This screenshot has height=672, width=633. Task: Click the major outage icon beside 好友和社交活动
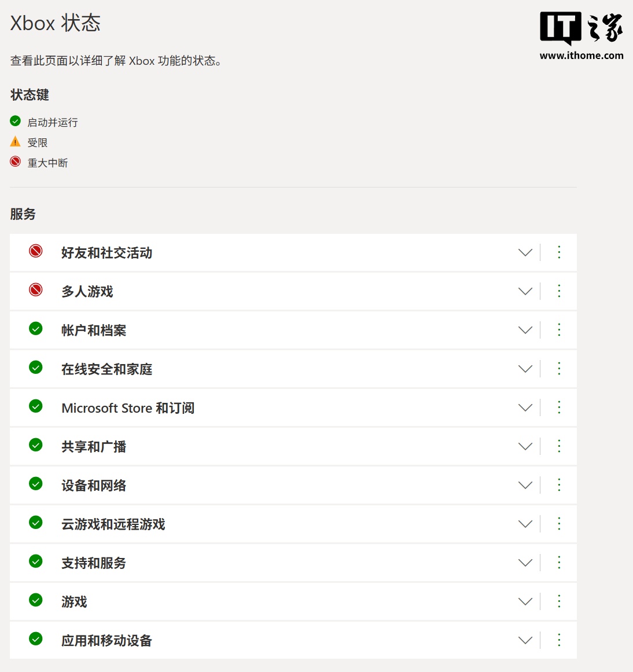point(36,251)
